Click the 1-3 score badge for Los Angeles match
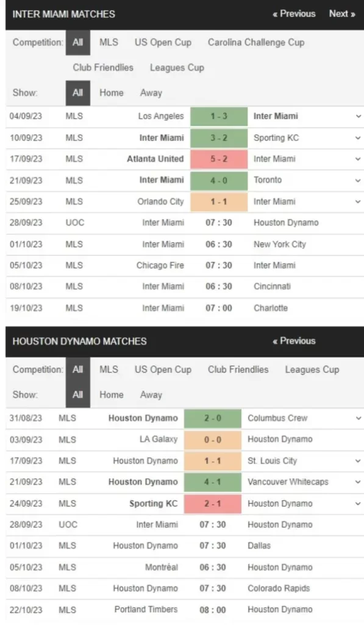Image resolution: width=364 pixels, height=625 pixels. (x=218, y=117)
